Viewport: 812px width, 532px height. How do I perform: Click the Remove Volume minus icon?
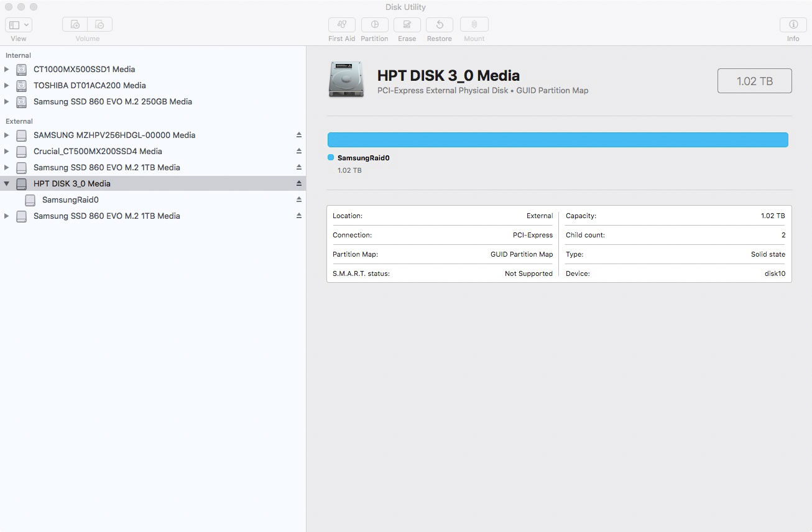click(100, 25)
